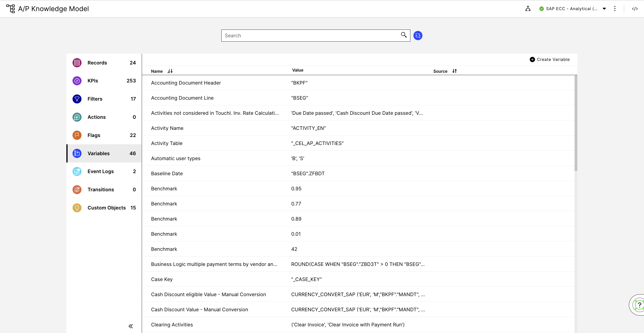Viewport: 644px width, 333px height.
Task: Click the Filters icon in sidebar
Action: click(x=77, y=98)
